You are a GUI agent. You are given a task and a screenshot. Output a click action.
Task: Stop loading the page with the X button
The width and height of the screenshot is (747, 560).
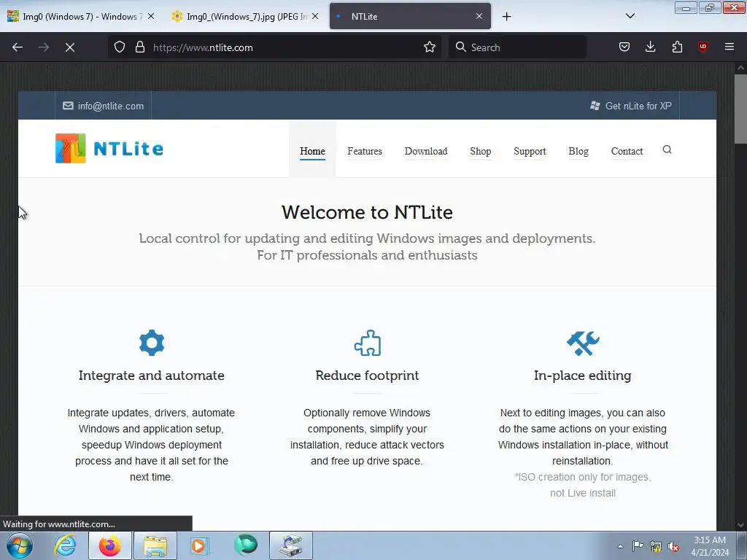tap(70, 47)
